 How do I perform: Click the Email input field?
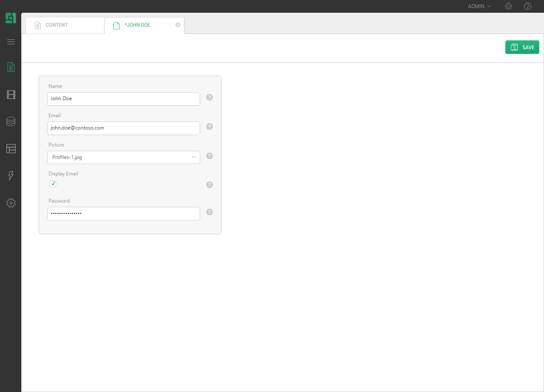coord(123,128)
